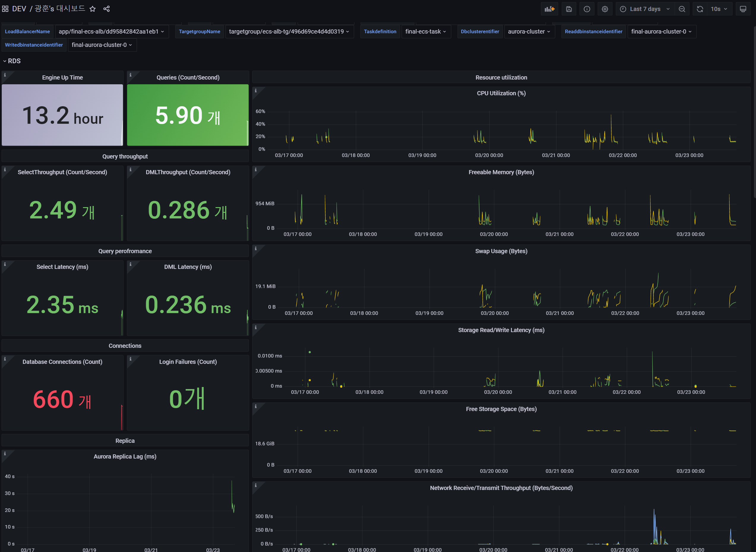This screenshot has width=756, height=552.
Task: Refresh the dashboard data
Action: pyautogui.click(x=700, y=9)
